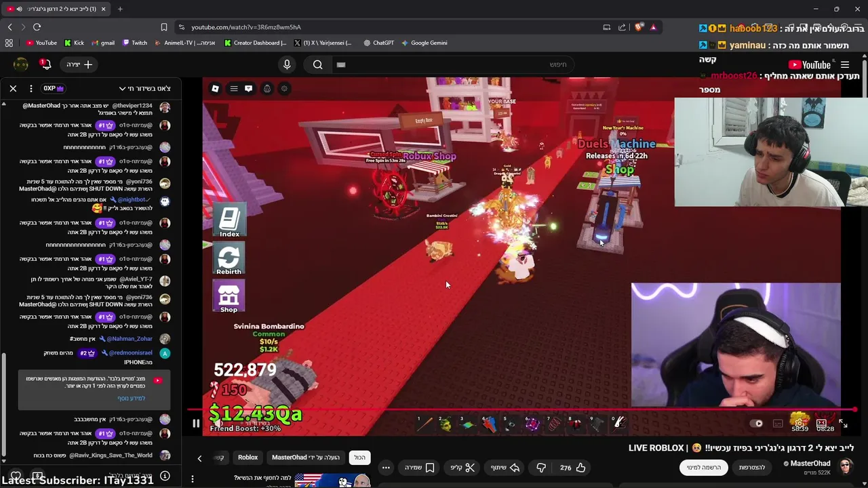Open YouTube notifications bell
The width and height of the screenshot is (868, 488).
(45, 64)
